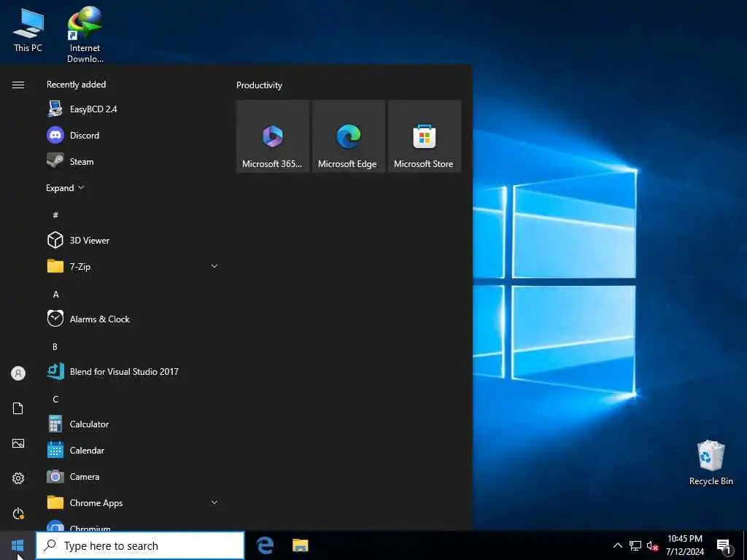The width and height of the screenshot is (747, 560).
Task: Click the Microsoft 365 tile
Action: [x=273, y=136]
